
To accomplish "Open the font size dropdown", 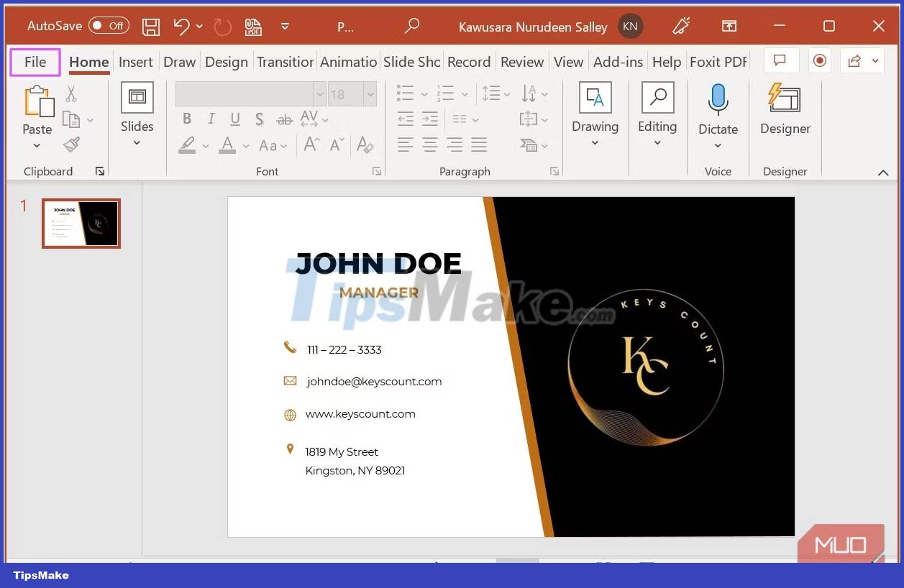I will pyautogui.click(x=371, y=93).
